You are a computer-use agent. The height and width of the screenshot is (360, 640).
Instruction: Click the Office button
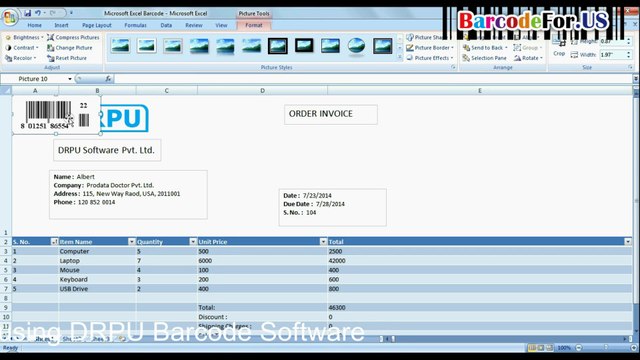tap(9, 17)
